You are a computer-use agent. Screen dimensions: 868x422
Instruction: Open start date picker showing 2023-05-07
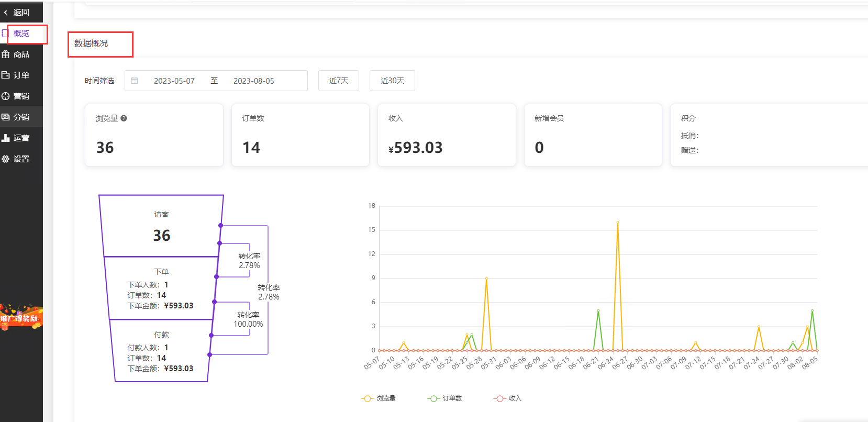tap(174, 81)
